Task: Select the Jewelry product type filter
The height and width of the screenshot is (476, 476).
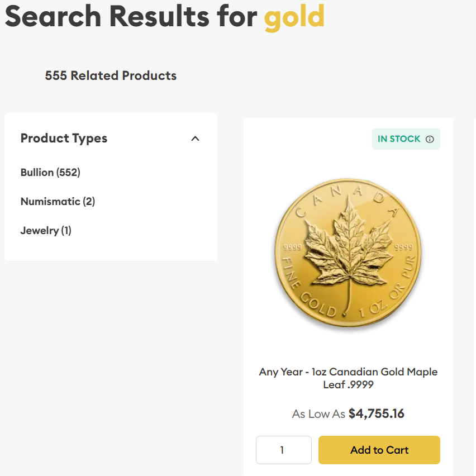Action: tap(46, 231)
